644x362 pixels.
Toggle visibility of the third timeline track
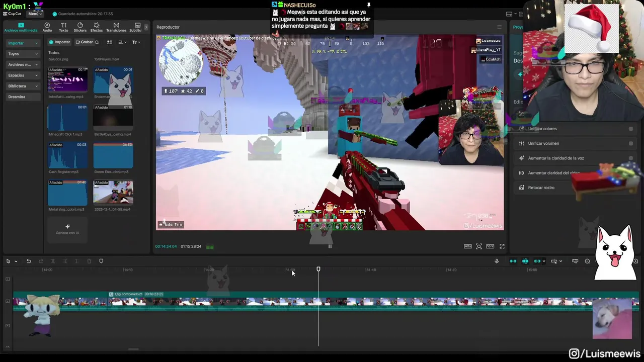coord(8,325)
